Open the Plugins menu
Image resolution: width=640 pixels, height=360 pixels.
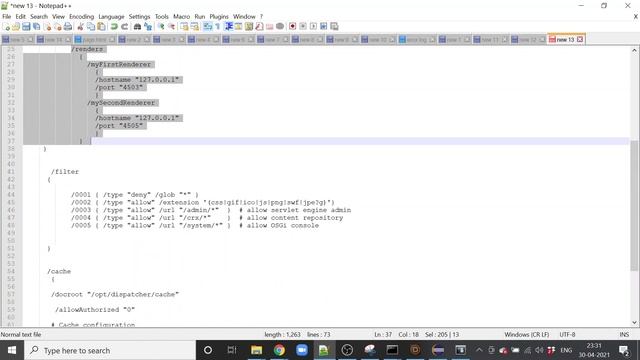pos(219,17)
